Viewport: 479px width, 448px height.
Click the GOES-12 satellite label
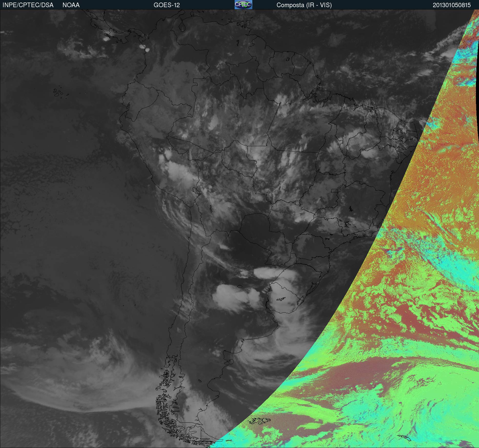(167, 5)
